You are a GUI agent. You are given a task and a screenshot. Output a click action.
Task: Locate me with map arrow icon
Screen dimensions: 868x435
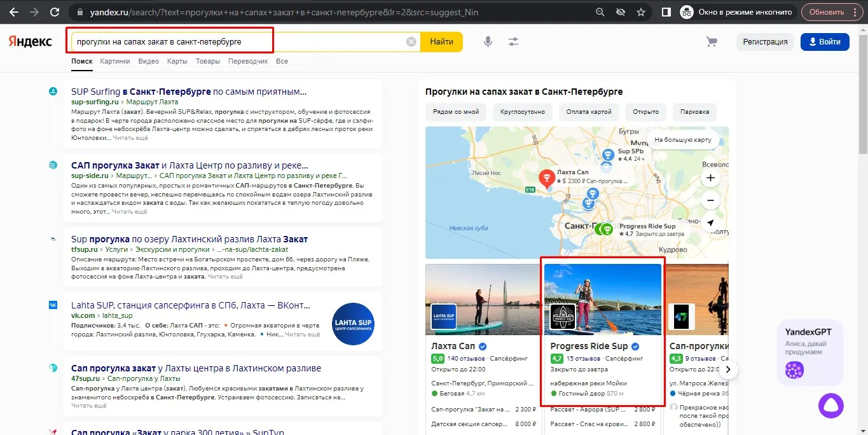click(x=711, y=223)
